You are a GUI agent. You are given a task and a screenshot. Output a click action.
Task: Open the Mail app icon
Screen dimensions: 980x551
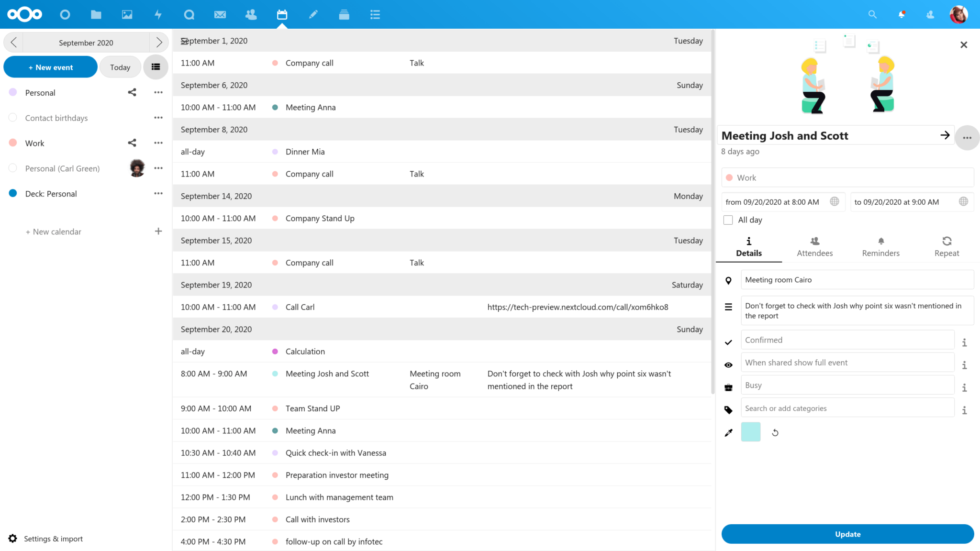(220, 14)
